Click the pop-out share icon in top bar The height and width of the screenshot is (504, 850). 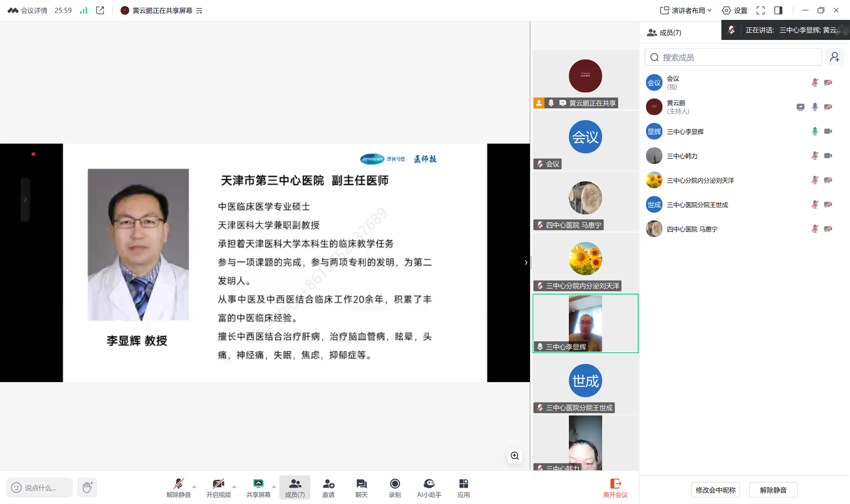tap(100, 10)
